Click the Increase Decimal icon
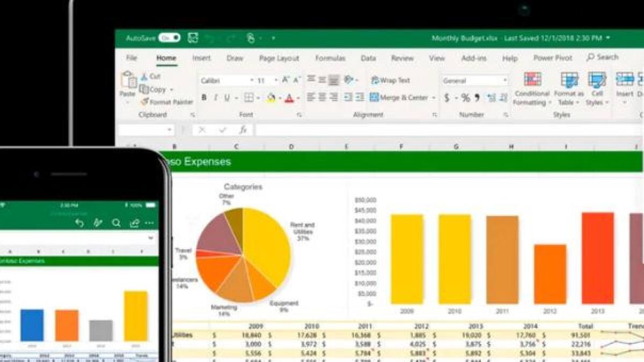644x362 pixels. [491, 98]
